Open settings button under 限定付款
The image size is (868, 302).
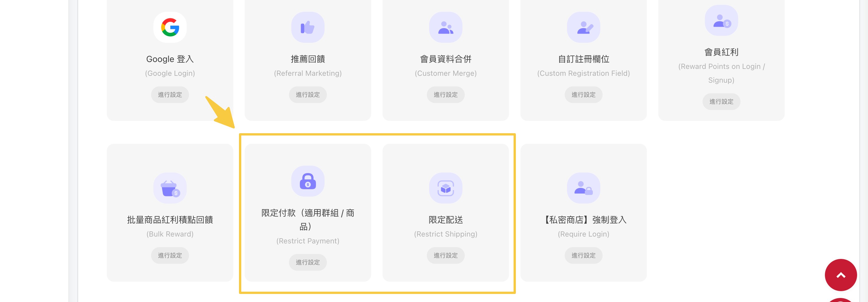click(308, 262)
